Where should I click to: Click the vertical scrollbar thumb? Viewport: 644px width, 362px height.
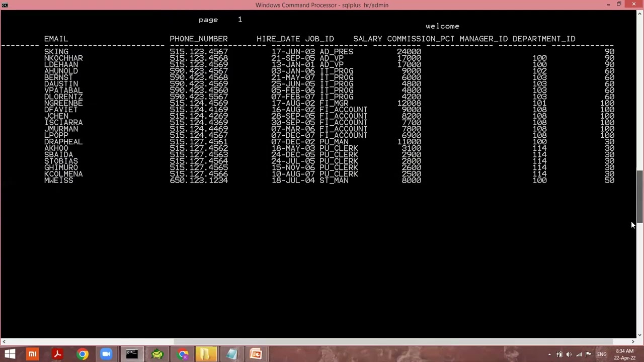coord(640,197)
